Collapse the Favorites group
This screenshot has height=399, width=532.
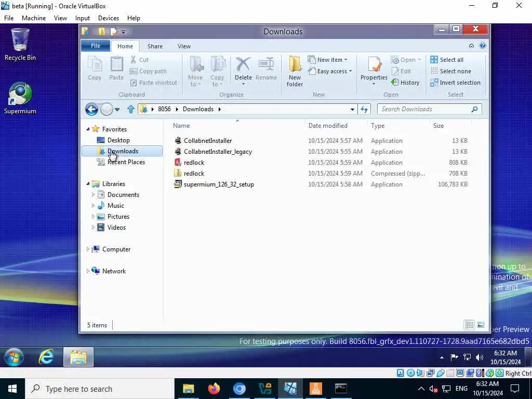tap(88, 129)
